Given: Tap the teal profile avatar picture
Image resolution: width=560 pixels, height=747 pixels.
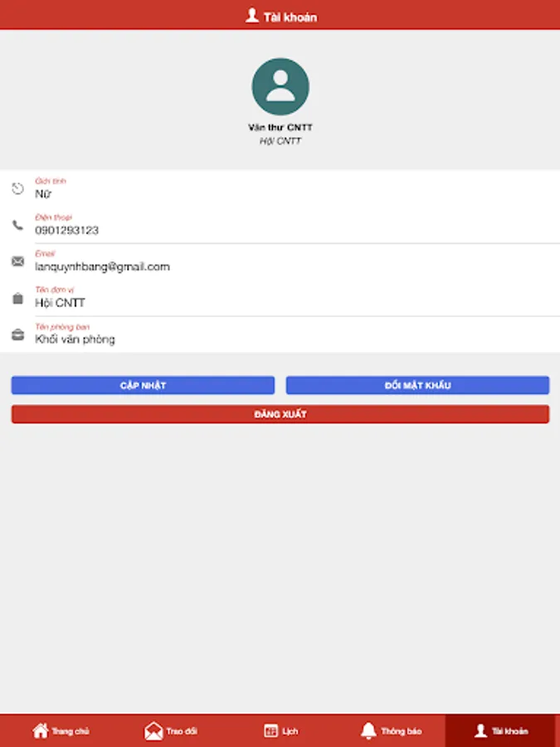Looking at the screenshot, I should click(280, 86).
